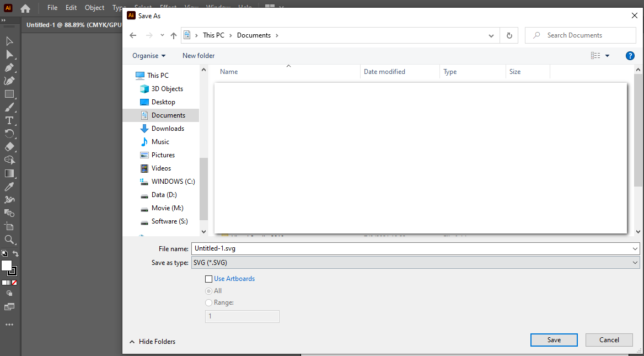Create a New folder
644x356 pixels.
click(x=199, y=56)
